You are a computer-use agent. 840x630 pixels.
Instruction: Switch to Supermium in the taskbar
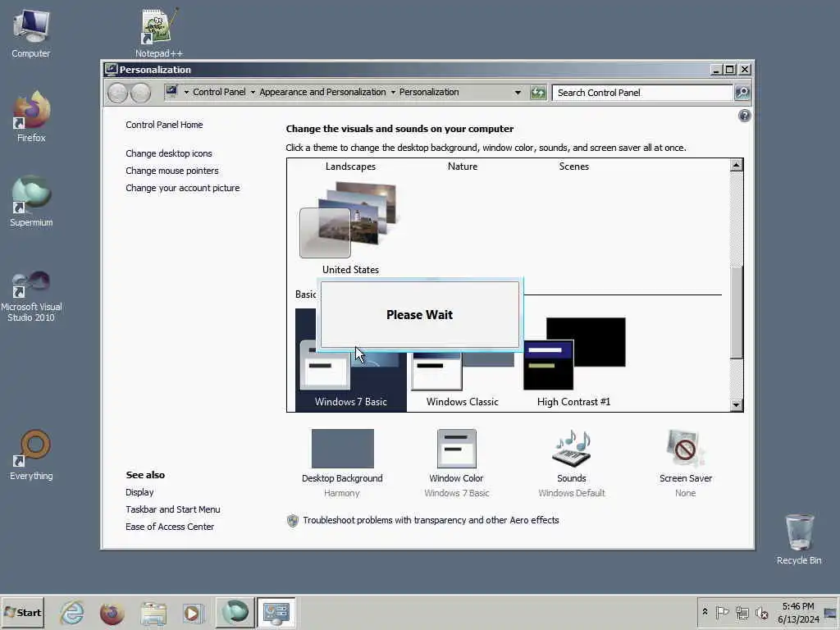[235, 612]
